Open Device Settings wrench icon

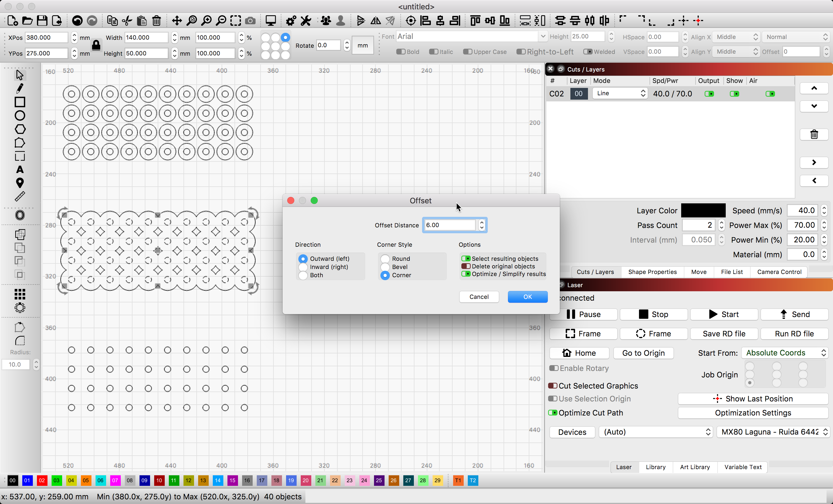306,21
